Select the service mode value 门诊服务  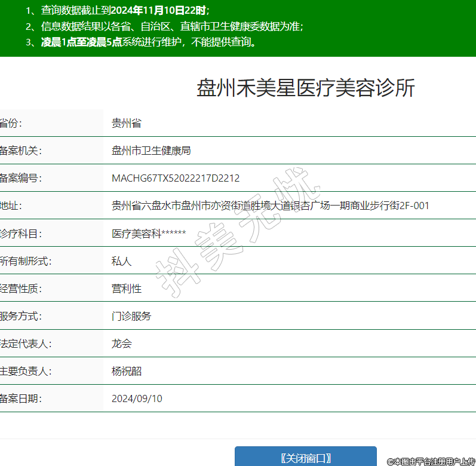[x=131, y=316]
